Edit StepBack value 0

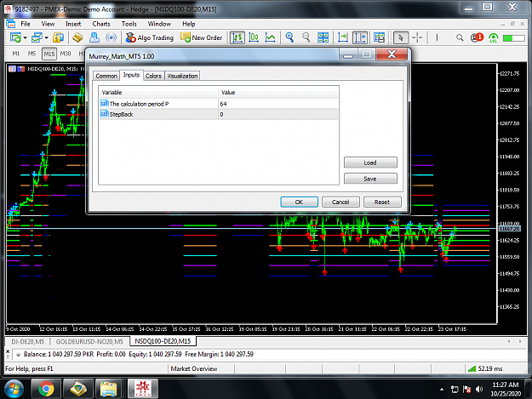pyautogui.click(x=278, y=114)
